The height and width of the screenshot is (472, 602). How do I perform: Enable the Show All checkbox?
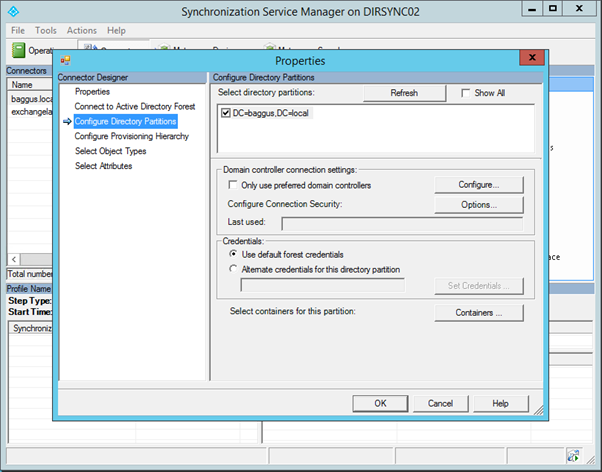click(x=467, y=93)
